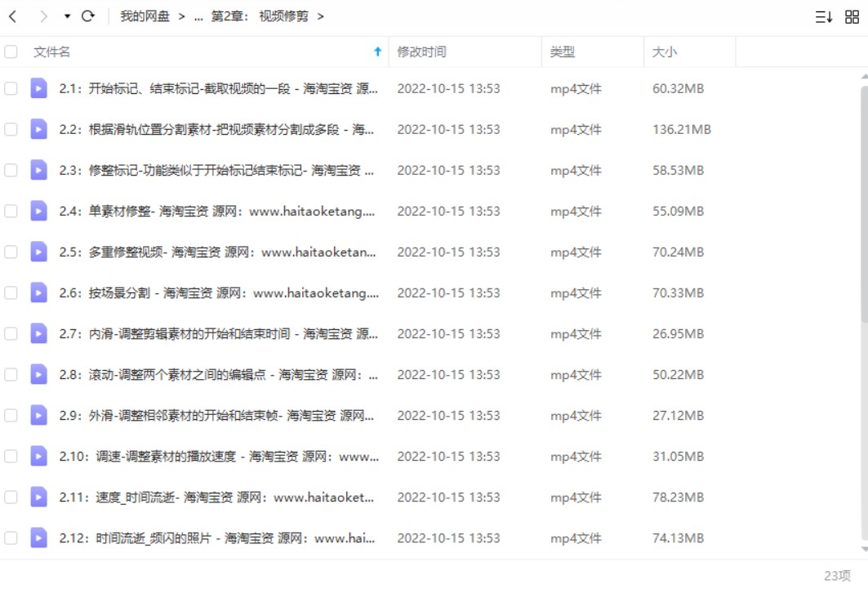The height and width of the screenshot is (589, 868).
Task: Check the box for file 2.9
Action: (11, 416)
